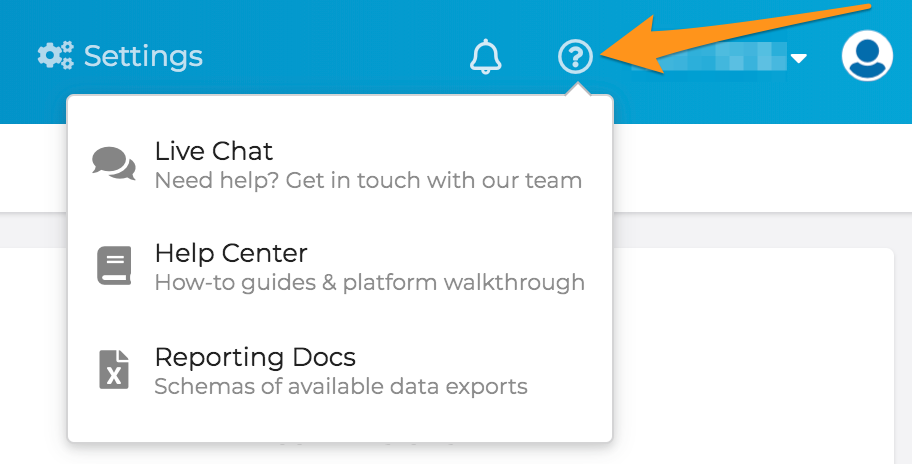The width and height of the screenshot is (912, 464).
Task: Open the user profile avatar
Action: click(x=867, y=55)
